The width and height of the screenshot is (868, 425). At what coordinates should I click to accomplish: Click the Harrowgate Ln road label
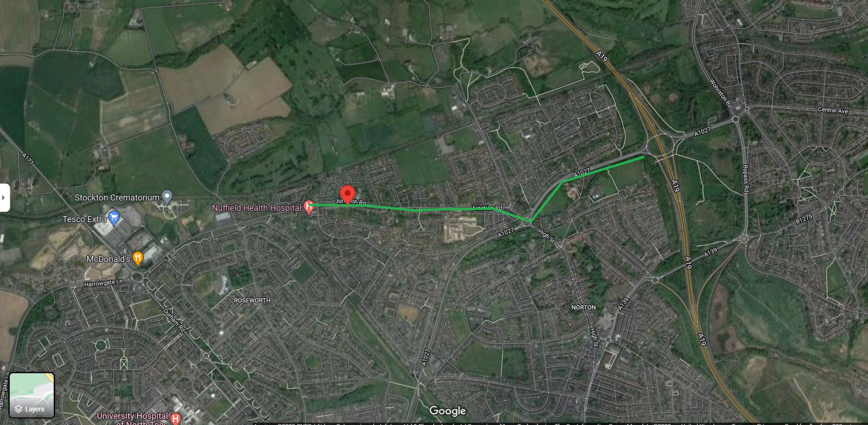(x=103, y=283)
